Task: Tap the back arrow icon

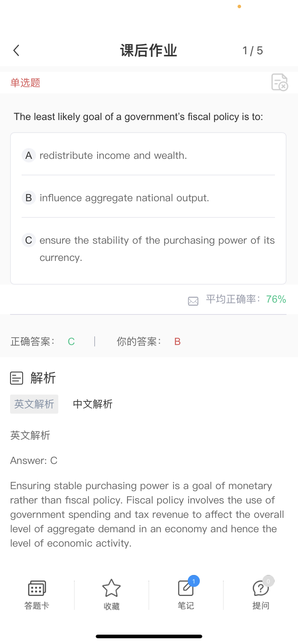Action: [x=16, y=51]
